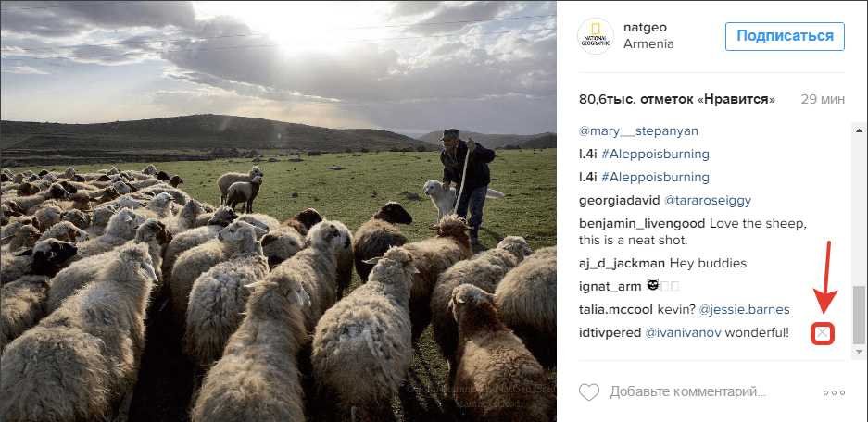The width and height of the screenshot is (868, 422).
Task: Delete the idtivpered comment with X icon
Action: click(x=824, y=333)
